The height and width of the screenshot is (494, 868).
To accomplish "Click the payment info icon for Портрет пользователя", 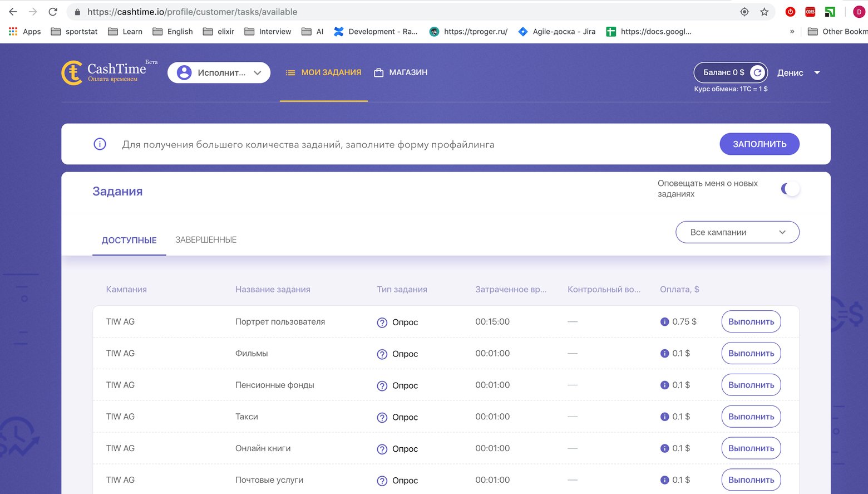I will click(664, 322).
